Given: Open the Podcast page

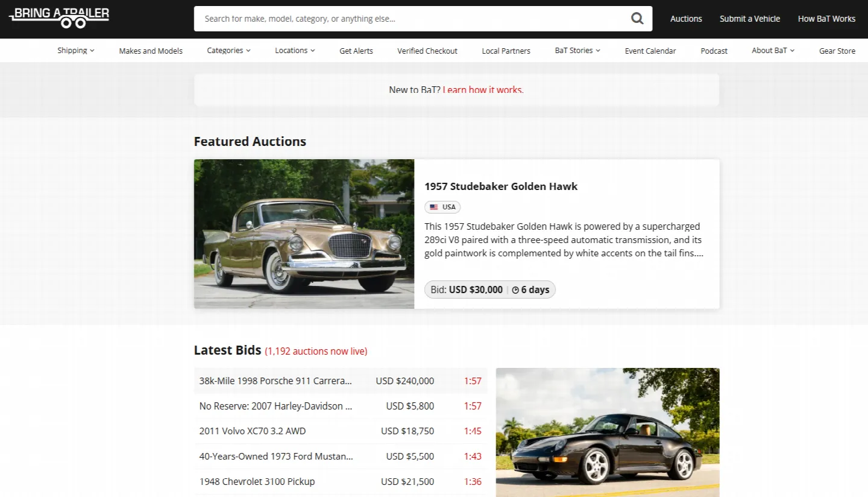Looking at the screenshot, I should tap(714, 51).
